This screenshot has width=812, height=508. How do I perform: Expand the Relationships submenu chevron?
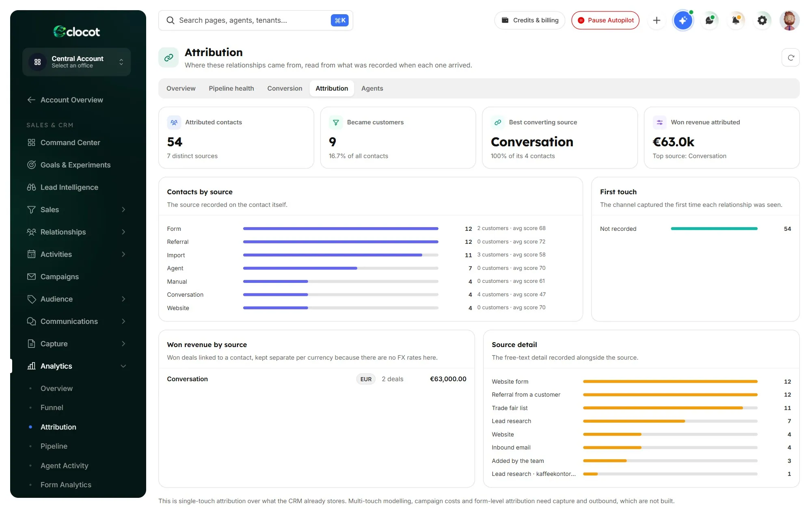123,232
